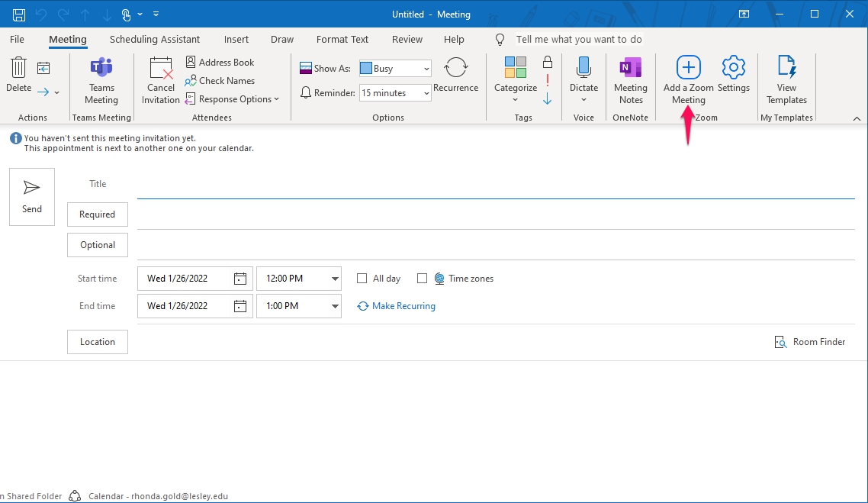Screen dimensions: 868x503
Task: Switch to the Scheduling Assistant tab
Action: click(x=155, y=39)
